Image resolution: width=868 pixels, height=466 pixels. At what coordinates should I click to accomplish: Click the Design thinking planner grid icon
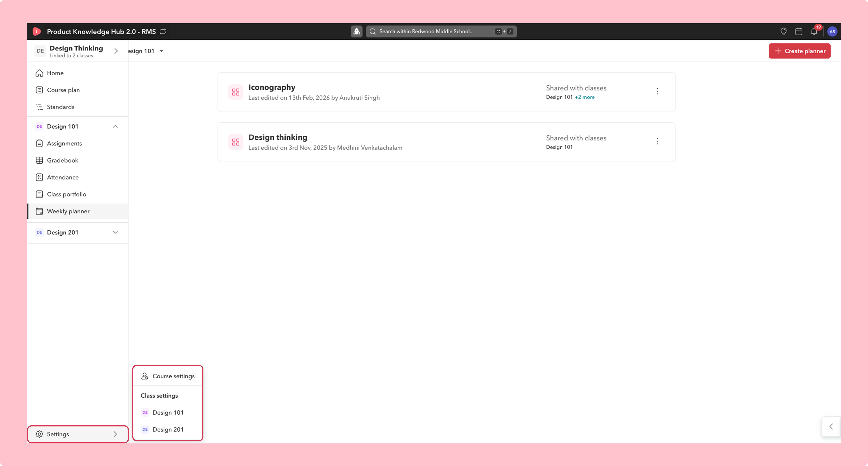point(236,142)
